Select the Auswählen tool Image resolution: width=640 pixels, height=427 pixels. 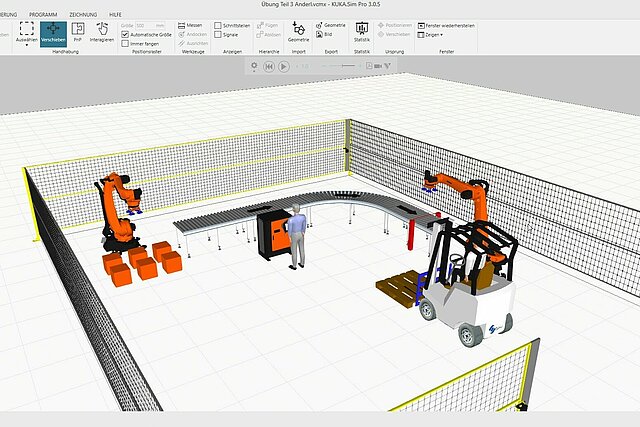(x=26, y=32)
